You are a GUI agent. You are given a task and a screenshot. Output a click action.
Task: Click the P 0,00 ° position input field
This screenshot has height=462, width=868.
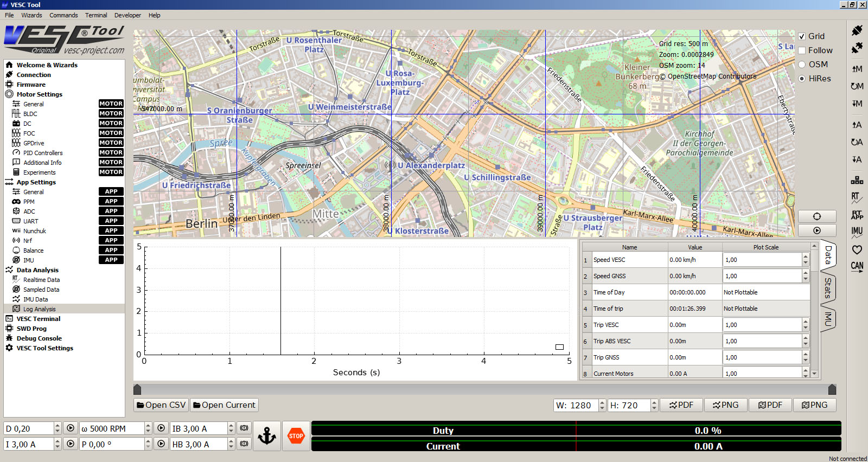[x=112, y=444]
